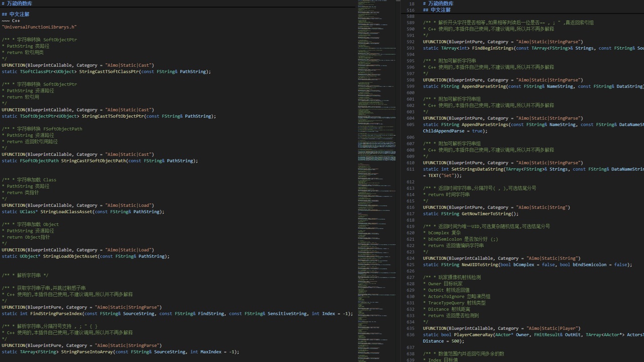Click the '/** * 字符串转换 FSoftObjectPath' comment
The height and width of the screenshot is (362, 644).
[42, 129]
